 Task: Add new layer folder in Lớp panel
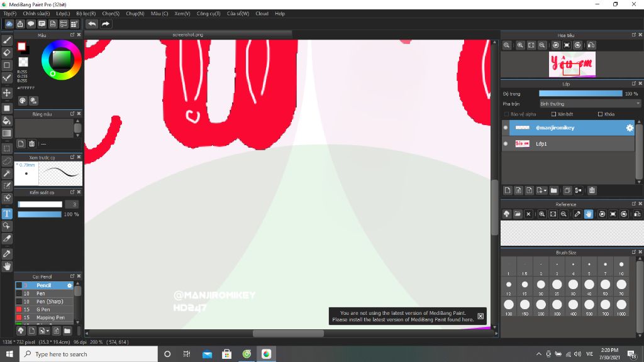pyautogui.click(x=553, y=190)
